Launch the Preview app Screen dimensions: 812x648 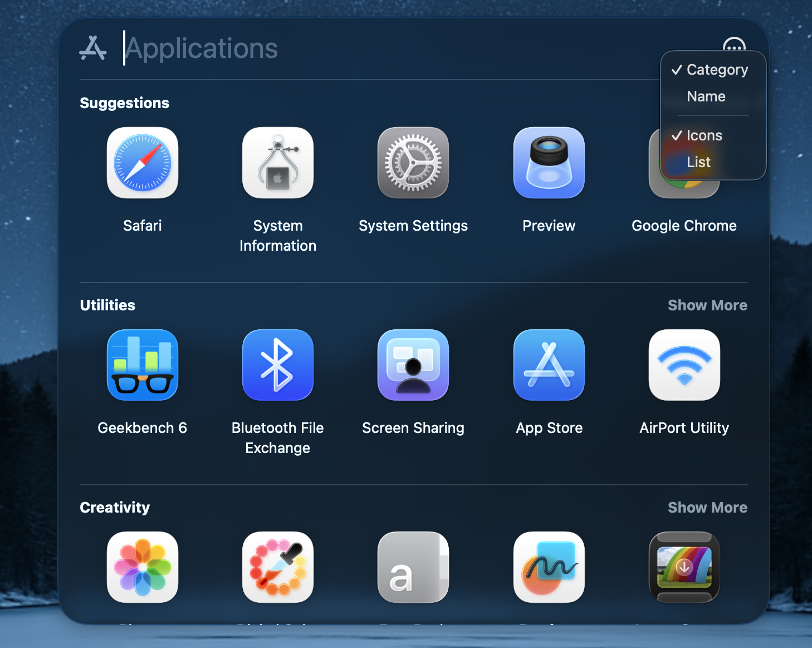(x=549, y=163)
